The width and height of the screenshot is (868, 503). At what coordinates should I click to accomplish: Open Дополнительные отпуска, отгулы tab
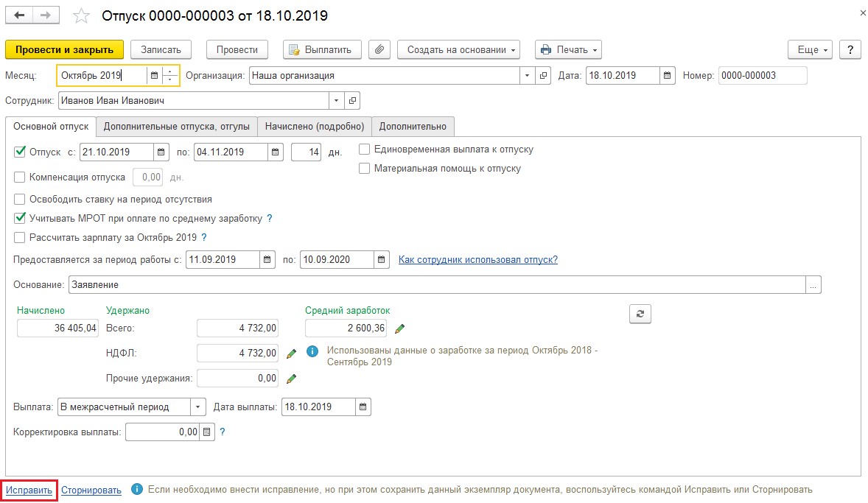coord(177,126)
